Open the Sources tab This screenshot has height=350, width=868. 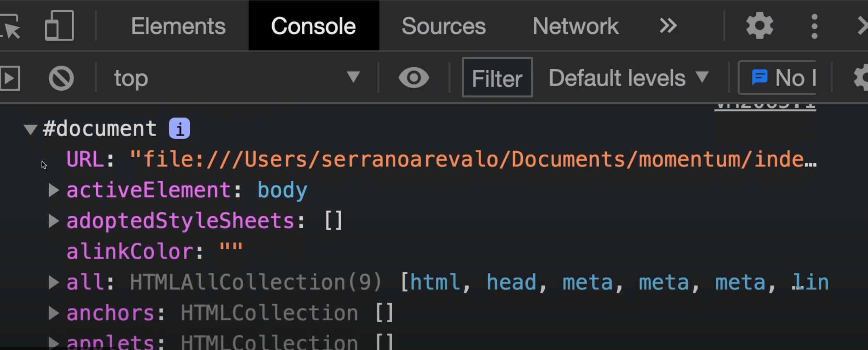(443, 26)
